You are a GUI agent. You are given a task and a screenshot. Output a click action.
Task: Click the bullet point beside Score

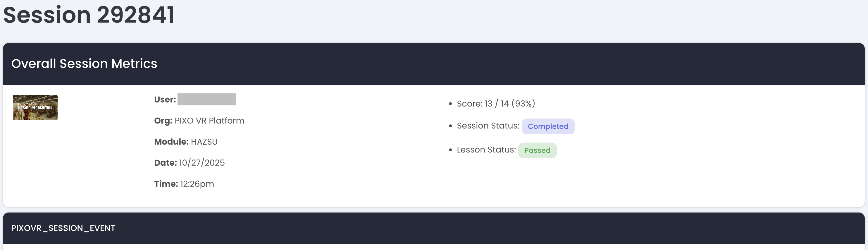(x=450, y=104)
